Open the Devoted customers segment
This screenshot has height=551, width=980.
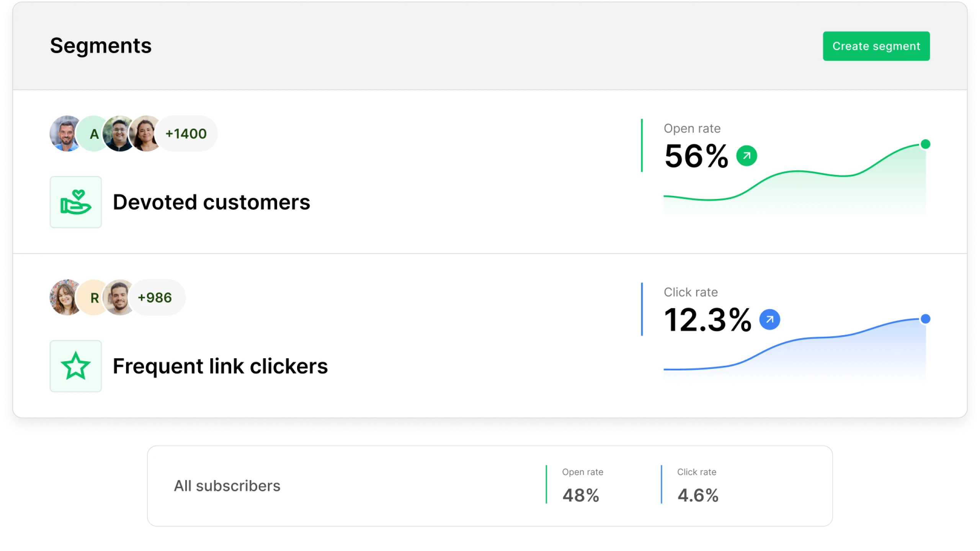(211, 202)
